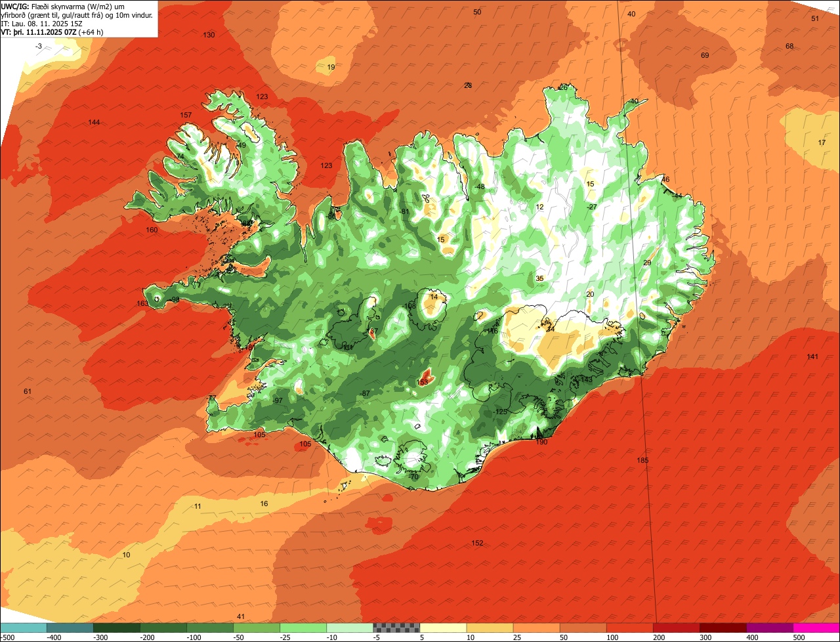Click the map value 19 north of Iceland
The width and height of the screenshot is (840, 642).
(331, 68)
